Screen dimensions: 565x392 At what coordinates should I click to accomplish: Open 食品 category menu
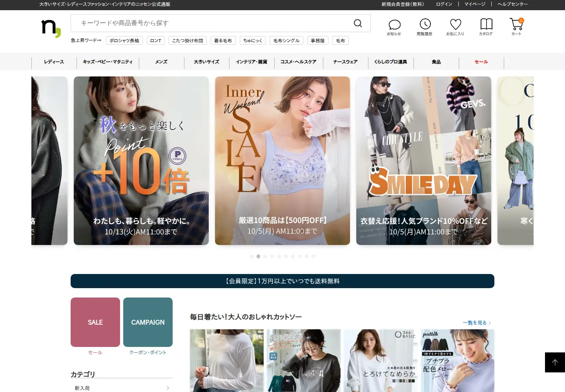[x=436, y=62]
